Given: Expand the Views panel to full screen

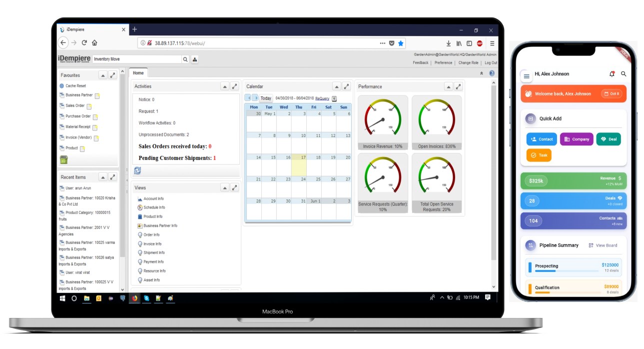Looking at the screenshot, I should [x=234, y=187].
